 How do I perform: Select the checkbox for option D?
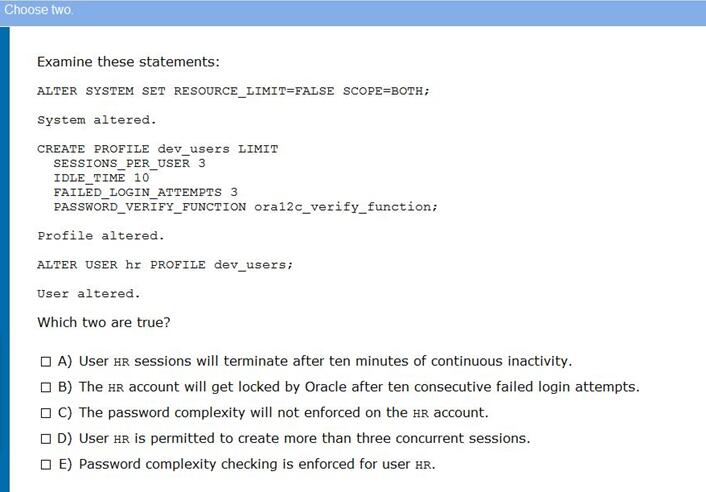coord(46,438)
